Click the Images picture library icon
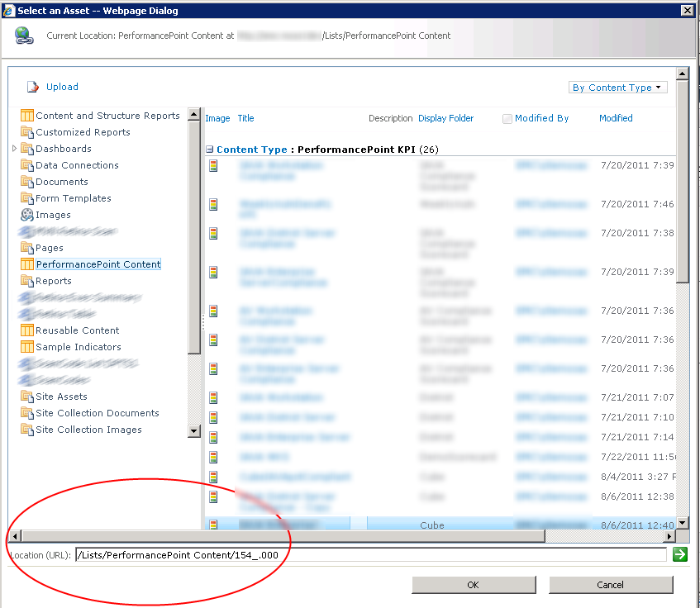 (26, 215)
